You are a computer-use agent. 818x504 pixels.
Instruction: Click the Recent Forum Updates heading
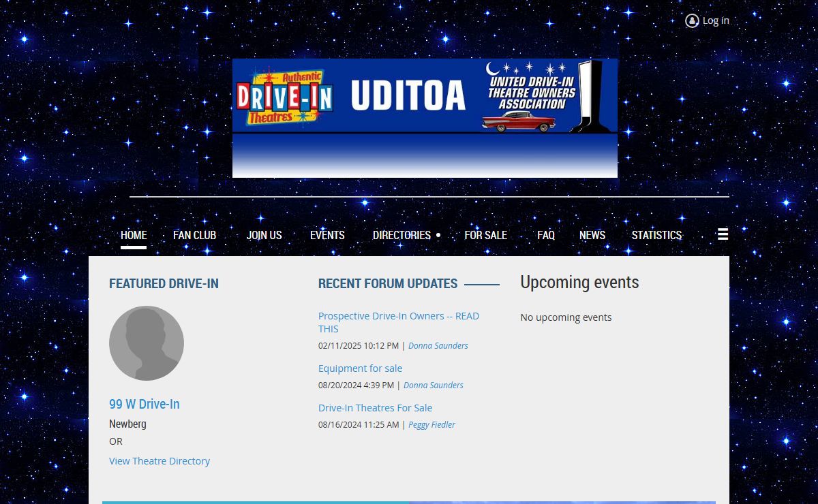pyautogui.click(x=388, y=283)
